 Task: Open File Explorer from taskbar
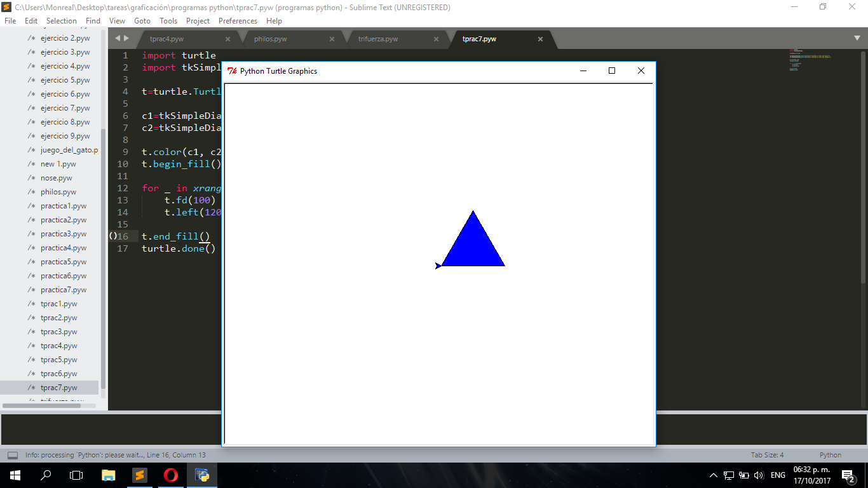coord(109,475)
